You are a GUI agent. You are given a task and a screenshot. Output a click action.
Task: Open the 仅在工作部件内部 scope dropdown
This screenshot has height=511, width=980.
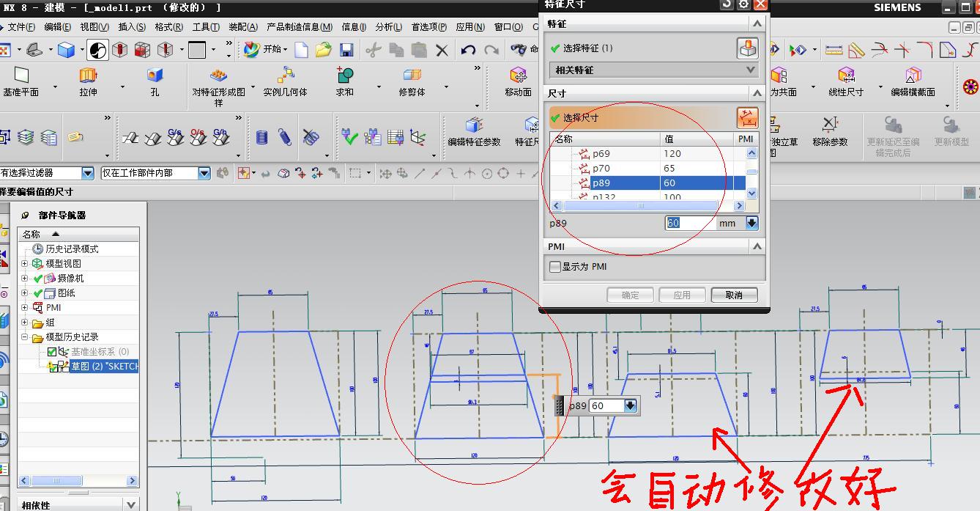(204, 173)
